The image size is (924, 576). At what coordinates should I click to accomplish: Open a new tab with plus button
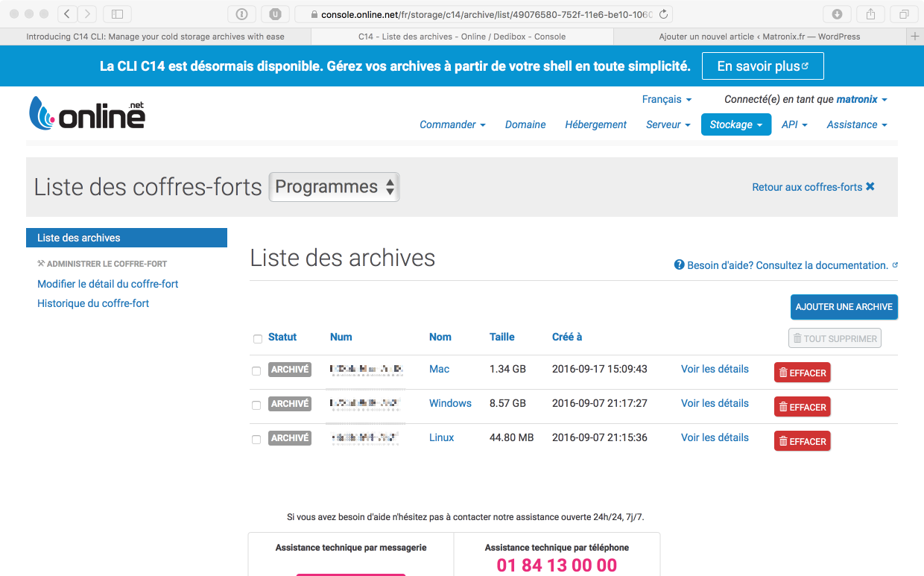click(915, 36)
